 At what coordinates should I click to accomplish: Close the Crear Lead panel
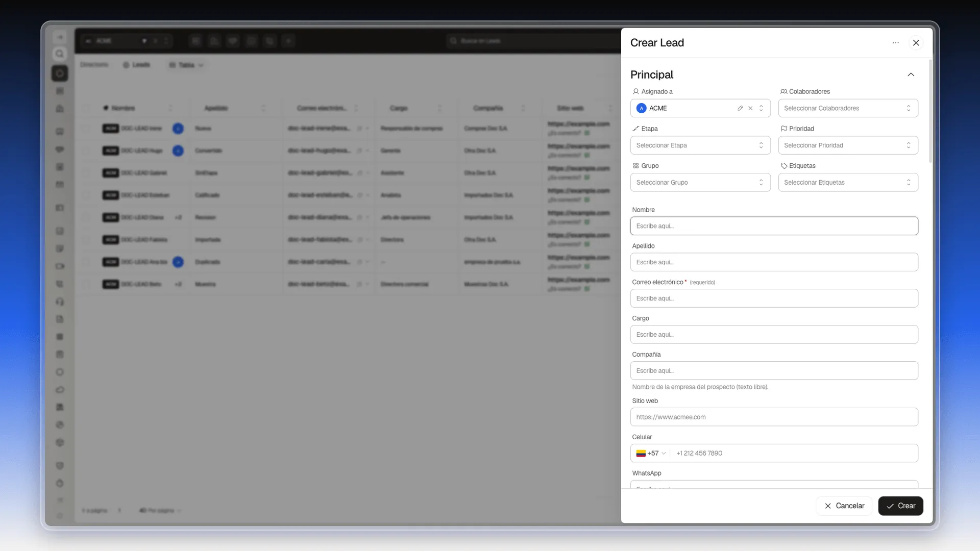click(x=916, y=43)
